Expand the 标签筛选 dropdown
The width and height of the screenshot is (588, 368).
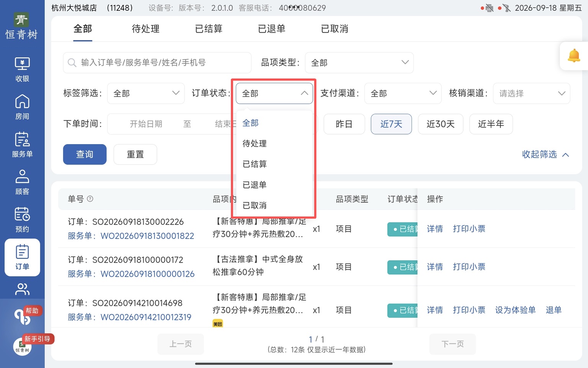point(146,93)
